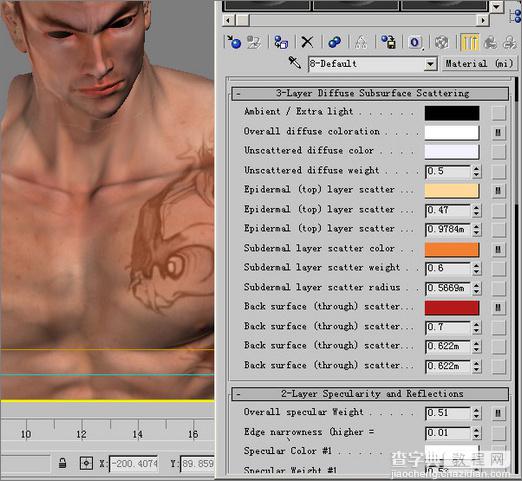
Task: Click Unscattered diffuse weight value field
Action: tap(448, 171)
